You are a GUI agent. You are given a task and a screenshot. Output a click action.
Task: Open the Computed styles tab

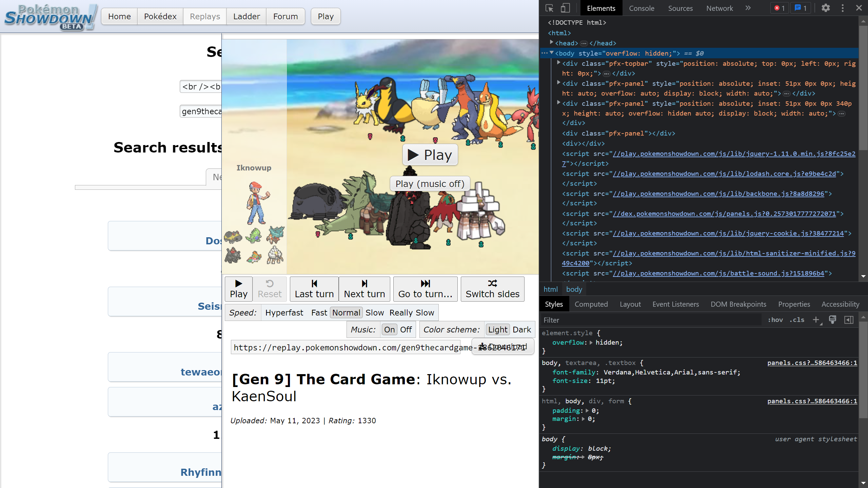[x=591, y=304]
